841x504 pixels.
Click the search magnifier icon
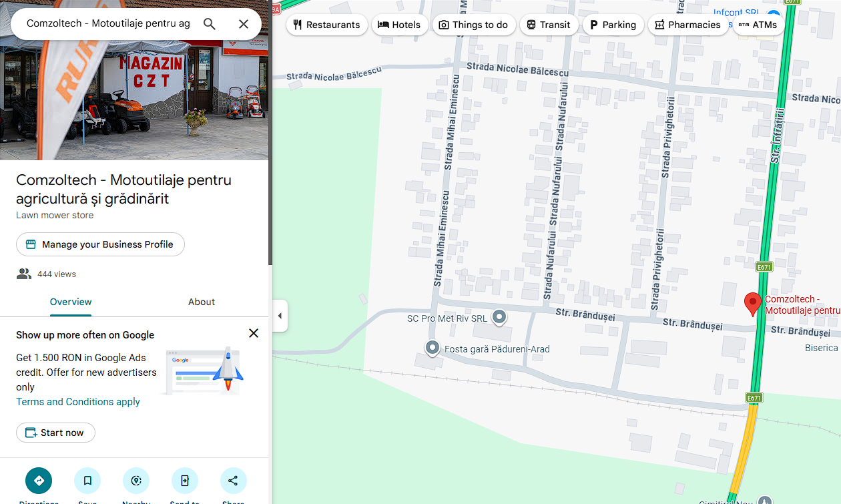[x=210, y=24]
